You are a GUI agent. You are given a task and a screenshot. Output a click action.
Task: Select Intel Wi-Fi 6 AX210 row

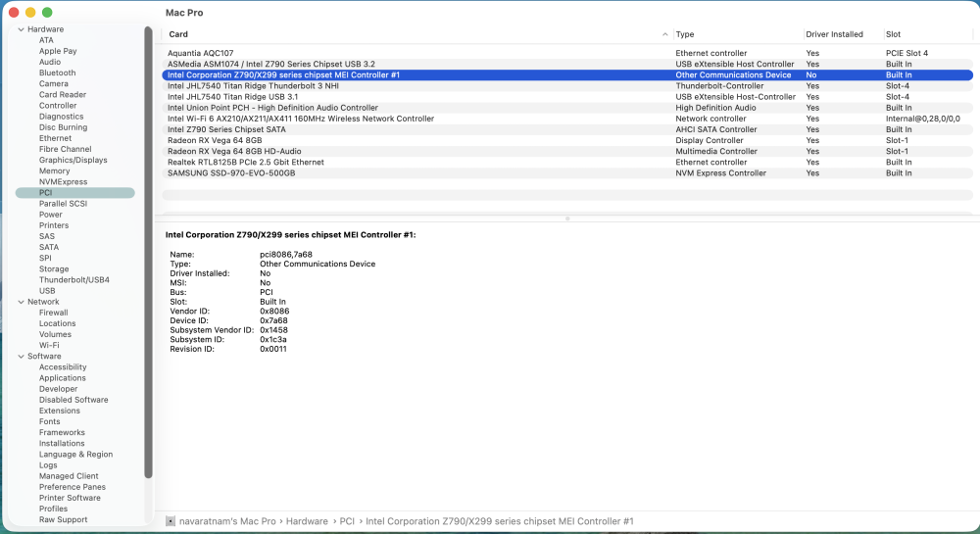567,119
